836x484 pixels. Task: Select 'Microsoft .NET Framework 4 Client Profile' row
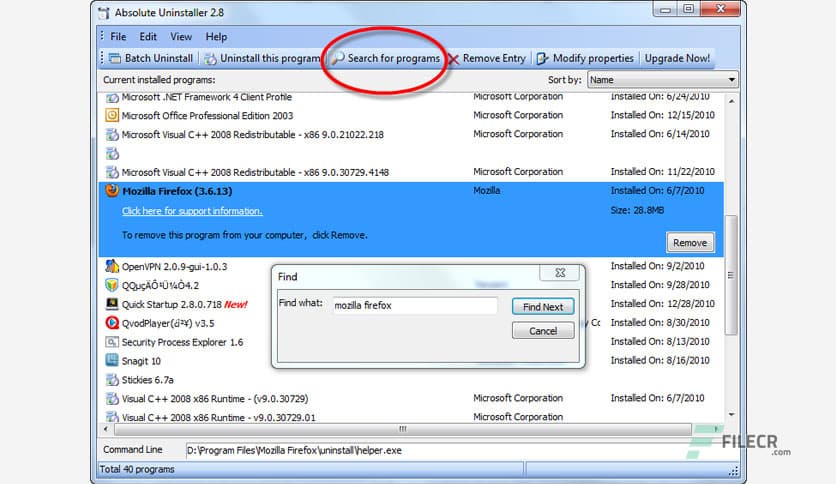[411, 97]
